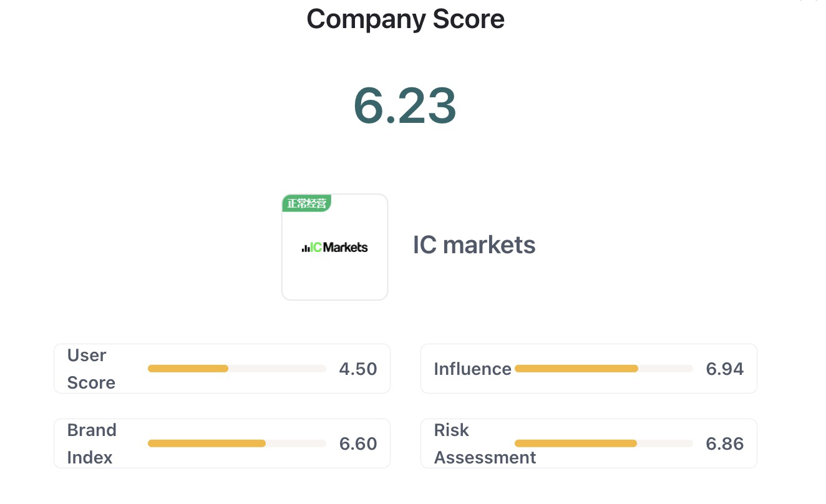Screen dimensions: 826x504
Task: Select the IC markets company name
Action: point(474,245)
